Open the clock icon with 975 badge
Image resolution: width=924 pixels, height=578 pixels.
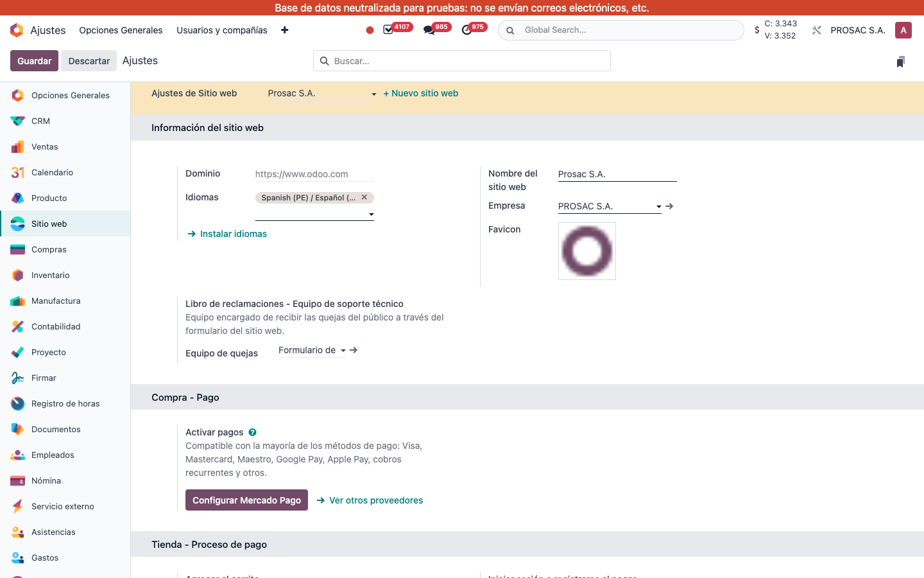[466, 30]
